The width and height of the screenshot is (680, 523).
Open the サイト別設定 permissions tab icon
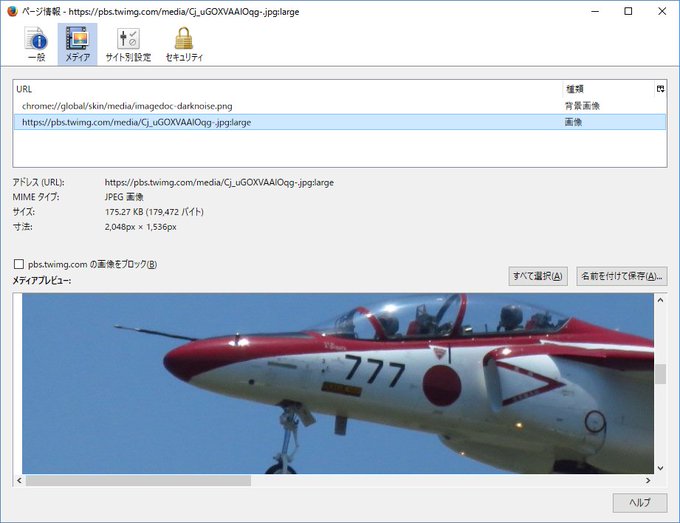pos(128,44)
